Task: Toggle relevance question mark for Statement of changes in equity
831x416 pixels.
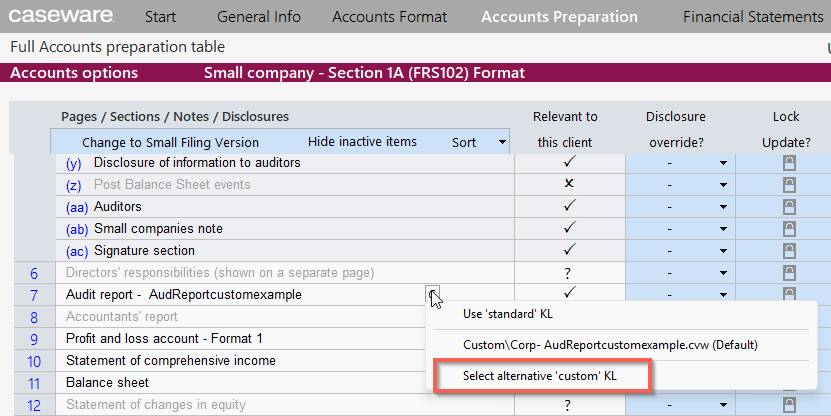Action: [x=568, y=405]
